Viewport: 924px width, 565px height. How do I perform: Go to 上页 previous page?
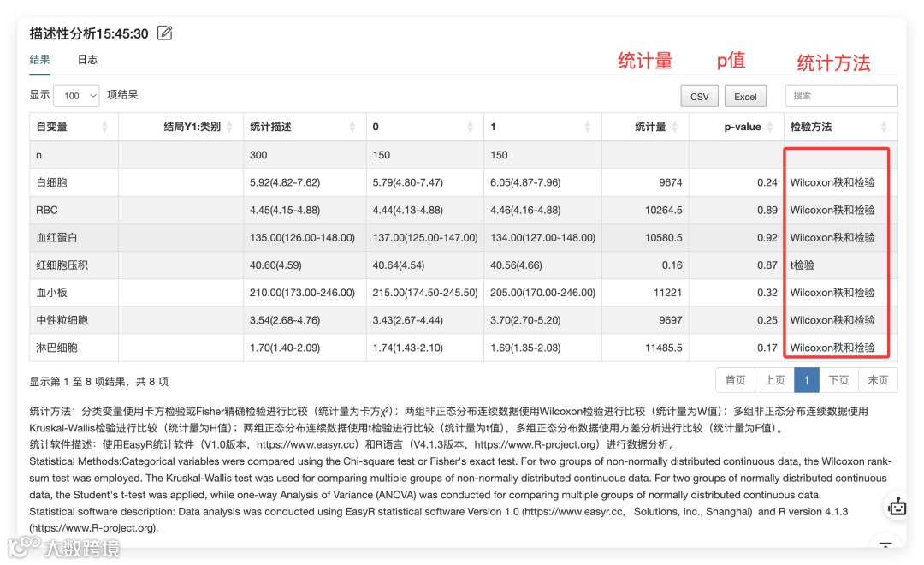[x=774, y=380]
